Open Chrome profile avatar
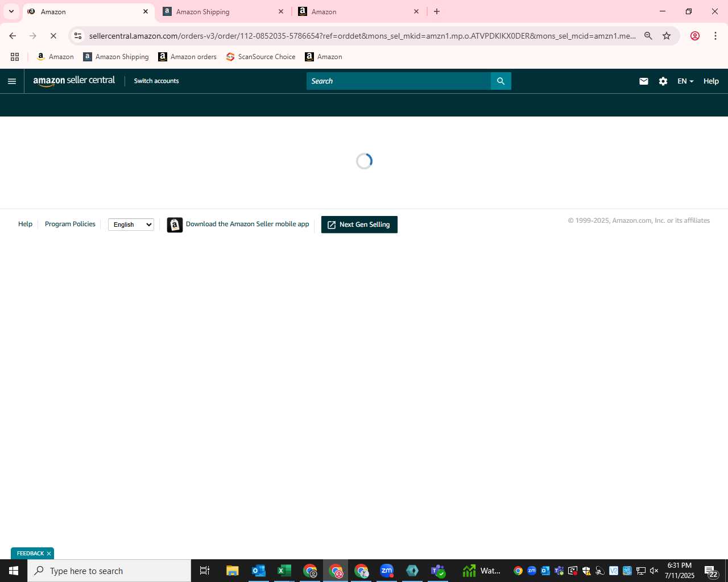The width and height of the screenshot is (728, 582). click(695, 36)
